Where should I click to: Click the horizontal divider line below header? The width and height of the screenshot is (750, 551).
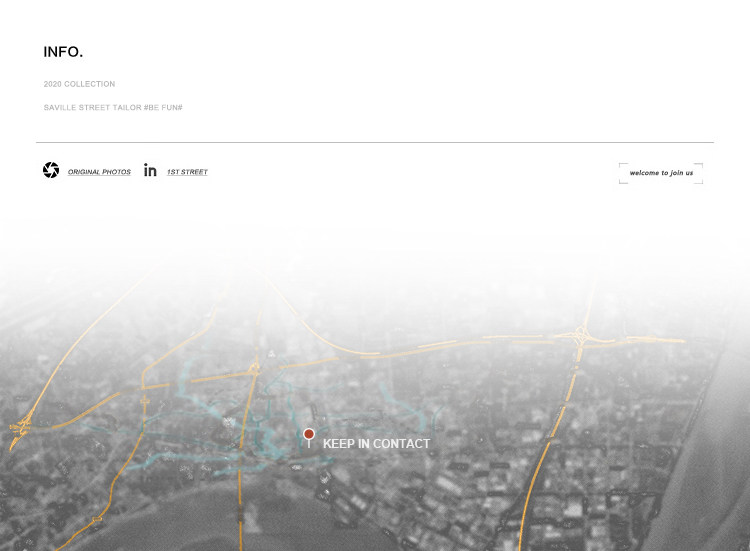pos(375,142)
